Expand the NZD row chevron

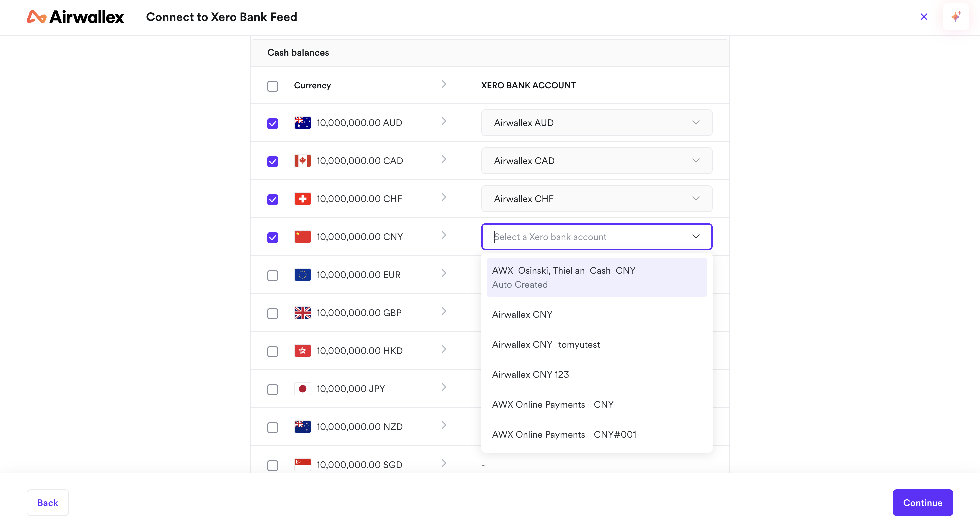[x=444, y=426]
